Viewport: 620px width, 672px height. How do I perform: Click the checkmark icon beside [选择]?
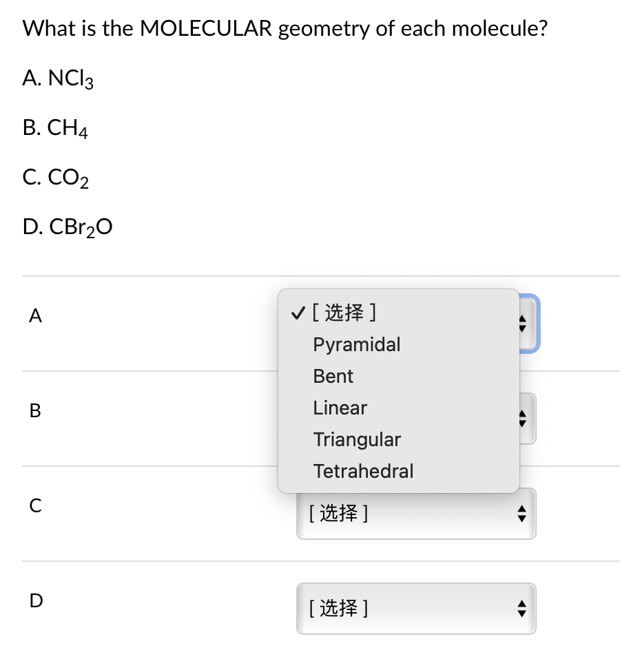pyautogui.click(x=297, y=313)
